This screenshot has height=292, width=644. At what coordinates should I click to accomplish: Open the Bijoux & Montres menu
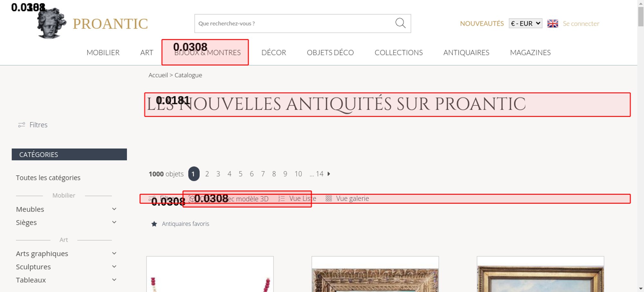pos(207,53)
